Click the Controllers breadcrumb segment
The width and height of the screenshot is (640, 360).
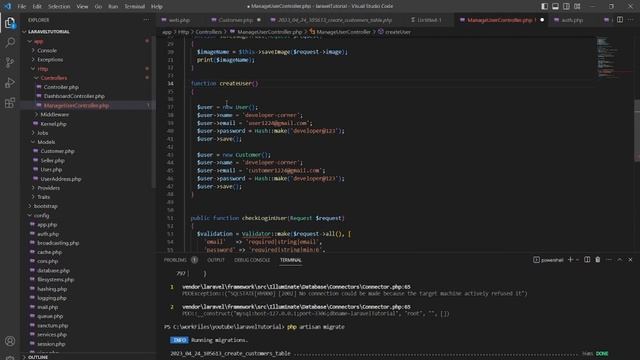click(208, 32)
